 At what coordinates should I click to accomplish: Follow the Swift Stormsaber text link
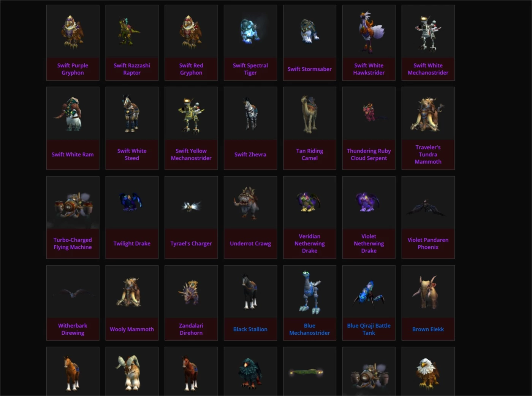[310, 69]
